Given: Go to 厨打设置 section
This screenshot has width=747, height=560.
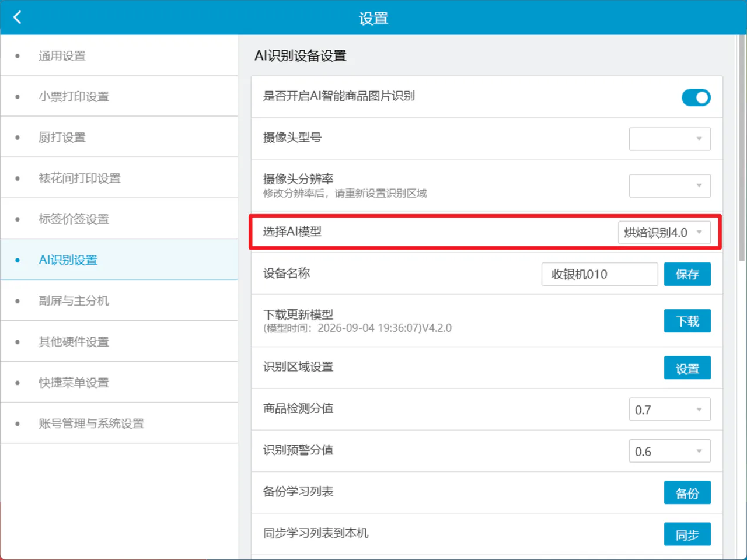Looking at the screenshot, I should (x=119, y=137).
